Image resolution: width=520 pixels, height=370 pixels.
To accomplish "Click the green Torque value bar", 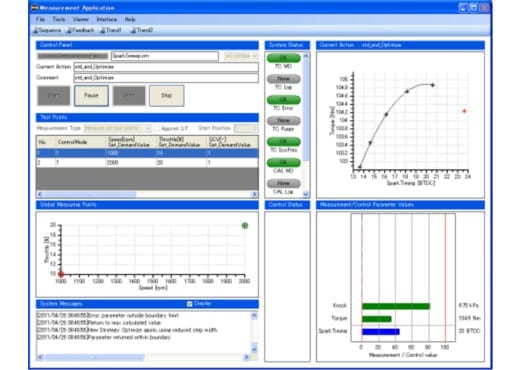I will (x=377, y=319).
